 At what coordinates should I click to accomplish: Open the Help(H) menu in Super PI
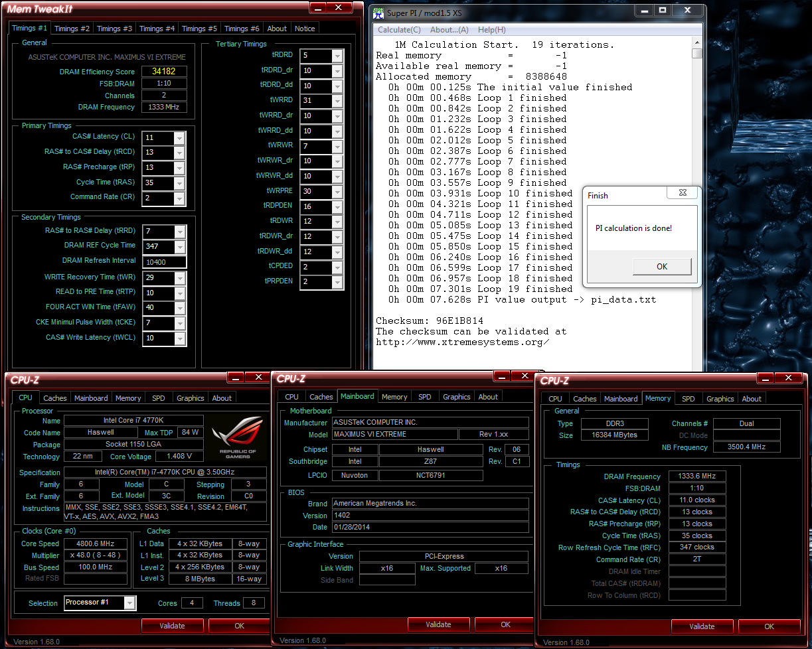point(492,30)
